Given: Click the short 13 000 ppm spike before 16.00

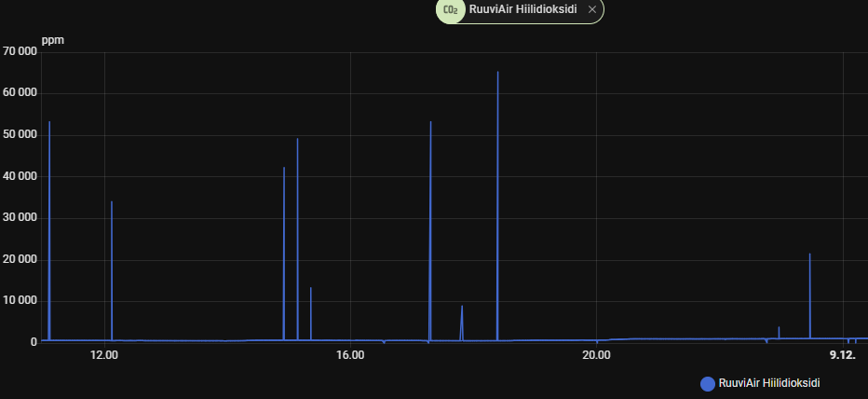Looking at the screenshot, I should pyautogui.click(x=310, y=289).
